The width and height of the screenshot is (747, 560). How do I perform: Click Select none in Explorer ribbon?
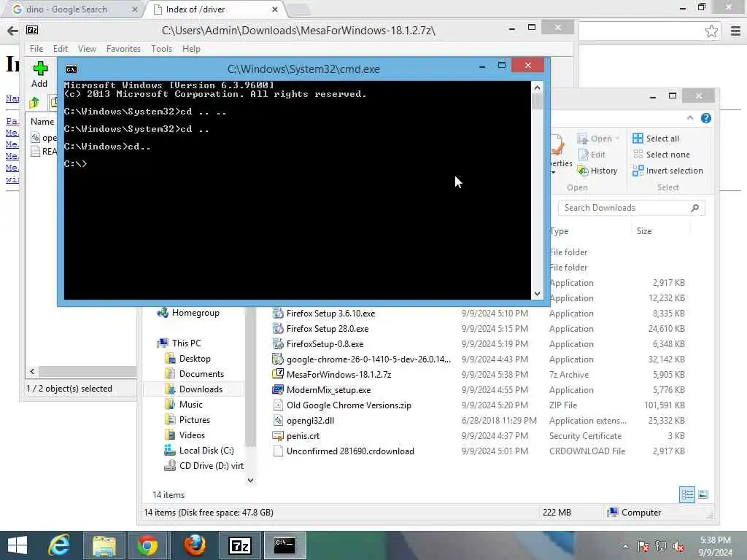[x=661, y=155]
